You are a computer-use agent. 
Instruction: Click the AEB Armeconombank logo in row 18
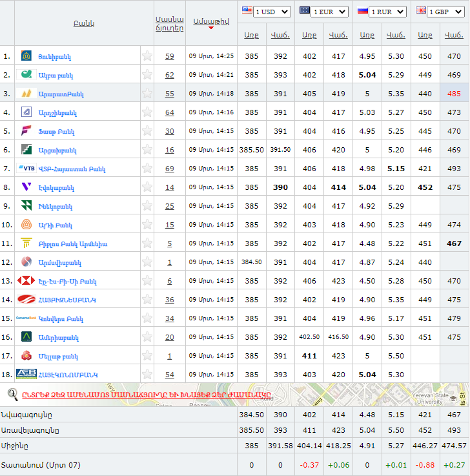click(26, 374)
